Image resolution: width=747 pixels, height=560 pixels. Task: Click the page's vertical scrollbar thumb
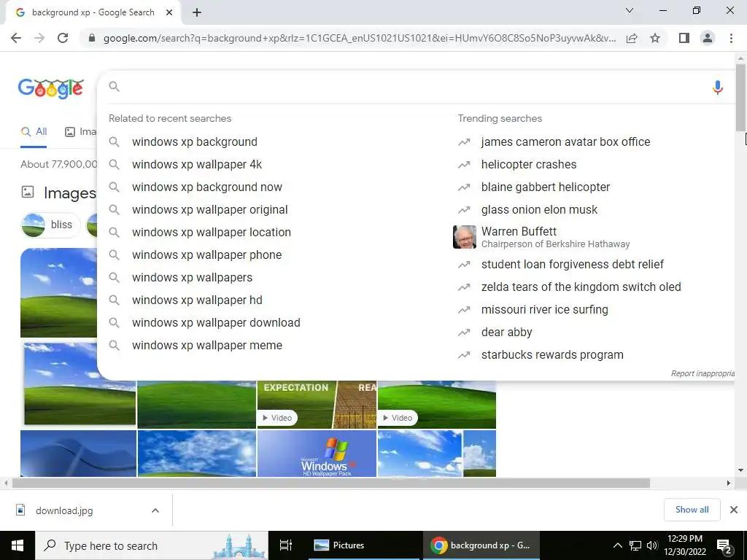pyautogui.click(x=740, y=97)
